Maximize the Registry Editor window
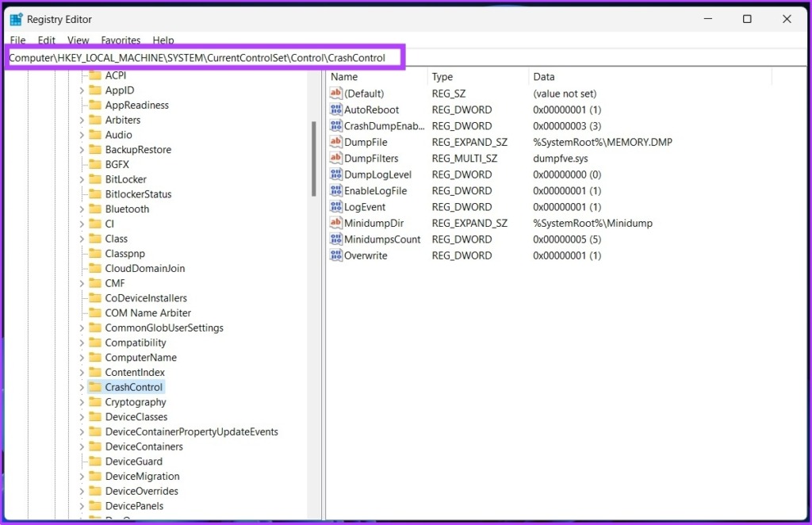Image resolution: width=812 pixels, height=525 pixels. coord(747,19)
